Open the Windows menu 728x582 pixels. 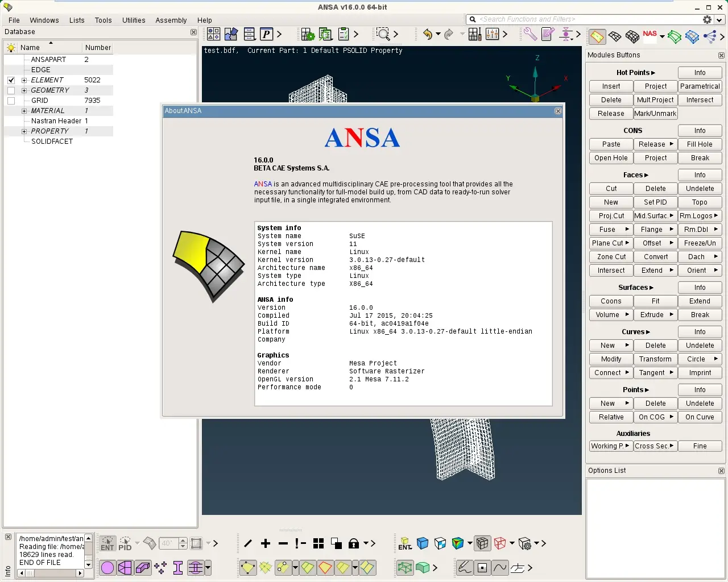44,20
